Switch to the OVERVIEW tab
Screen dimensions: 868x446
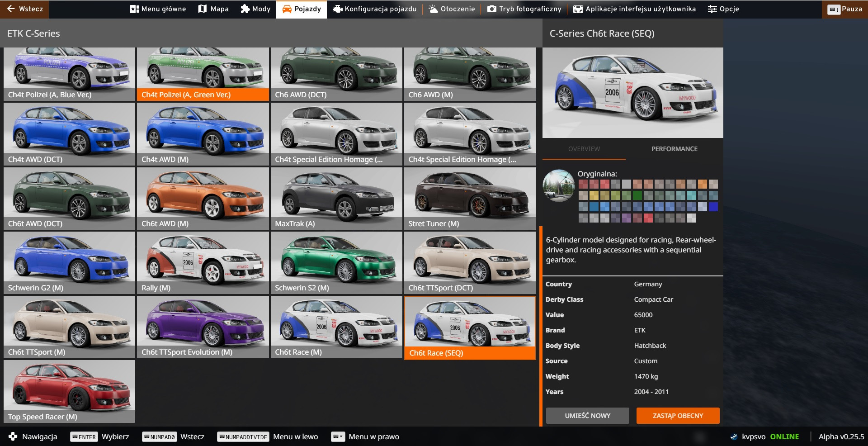point(584,149)
